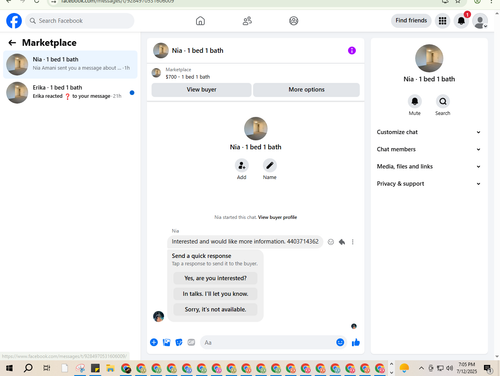The image size is (500, 376).
Task: Open more actions for Nia's message
Action: [353, 242]
